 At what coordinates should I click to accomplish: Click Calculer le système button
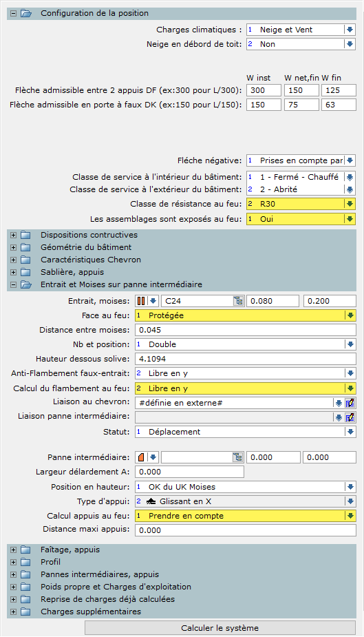[x=220, y=627]
